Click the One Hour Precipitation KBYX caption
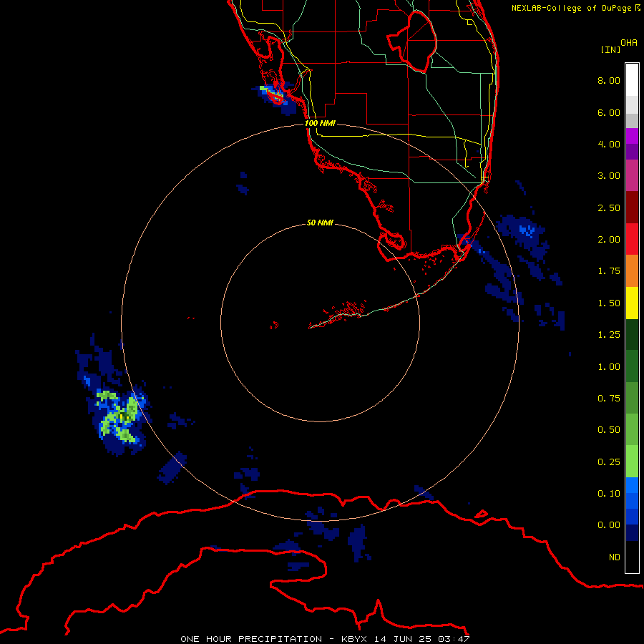Viewport: 644px width, 644px height. pyautogui.click(x=325, y=639)
